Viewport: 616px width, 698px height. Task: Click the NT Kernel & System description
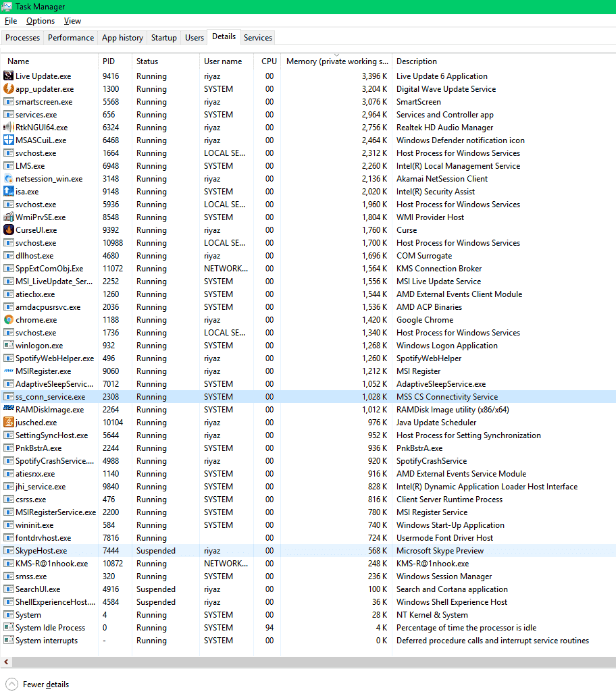pyautogui.click(x=432, y=615)
